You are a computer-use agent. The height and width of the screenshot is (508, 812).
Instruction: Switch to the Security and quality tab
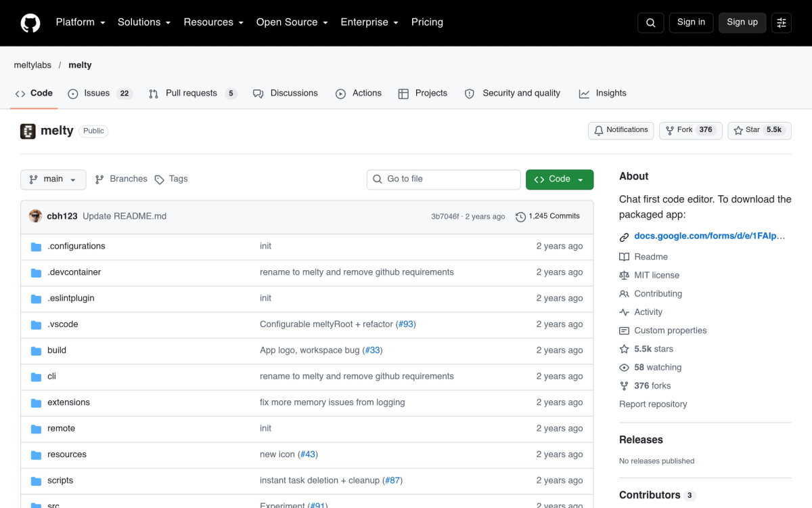(512, 93)
